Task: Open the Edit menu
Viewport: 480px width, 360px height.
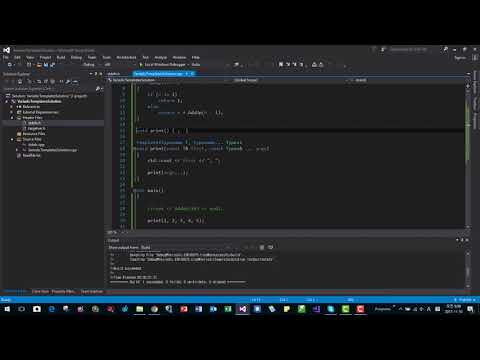Action: 17,57
